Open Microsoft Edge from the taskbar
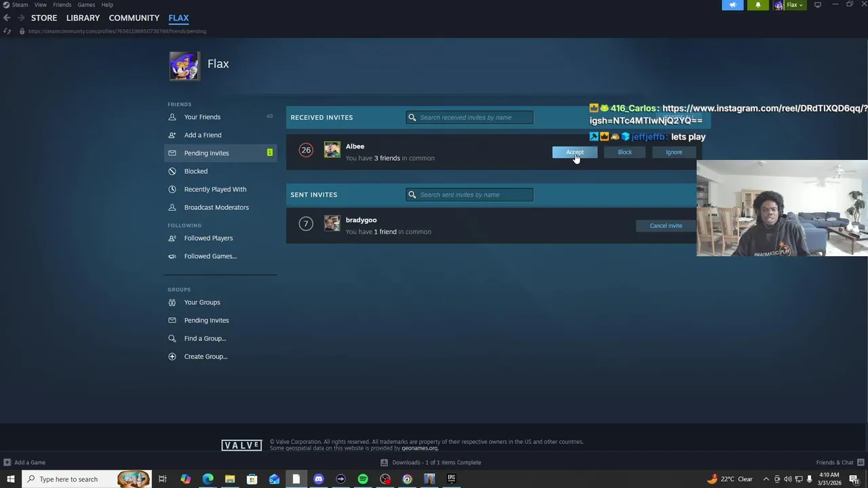 tap(208, 479)
